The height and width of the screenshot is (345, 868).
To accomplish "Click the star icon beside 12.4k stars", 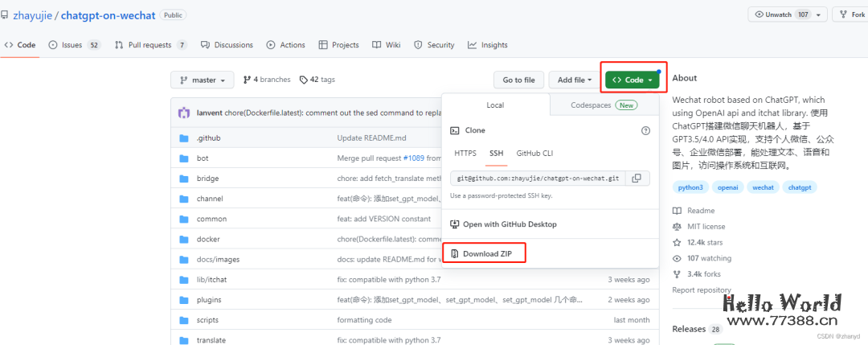I will coord(677,243).
